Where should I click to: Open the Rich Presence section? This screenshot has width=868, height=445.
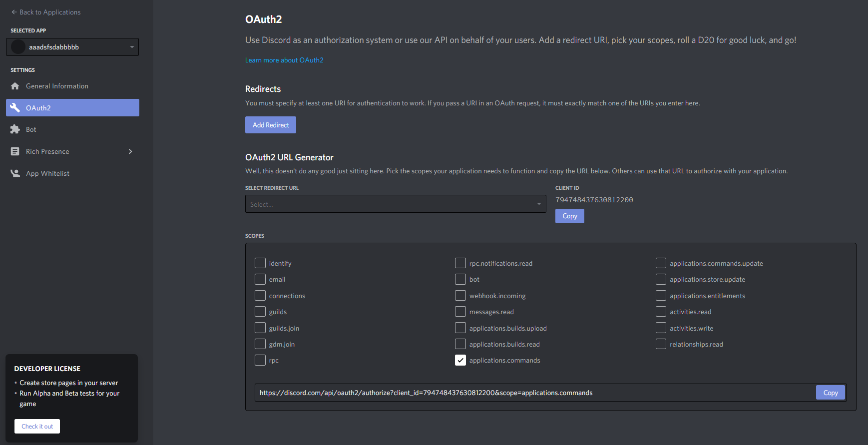click(x=72, y=151)
